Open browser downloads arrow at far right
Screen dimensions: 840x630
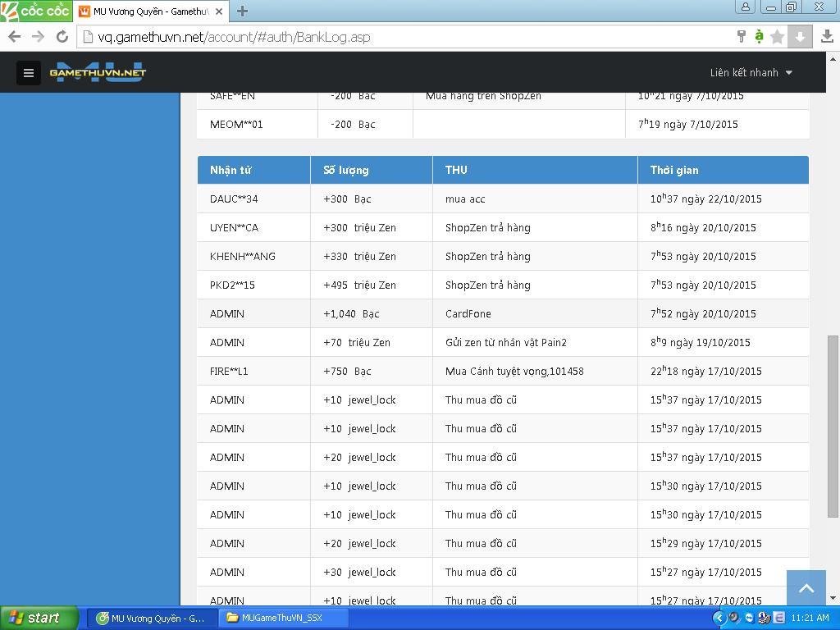[x=828, y=37]
